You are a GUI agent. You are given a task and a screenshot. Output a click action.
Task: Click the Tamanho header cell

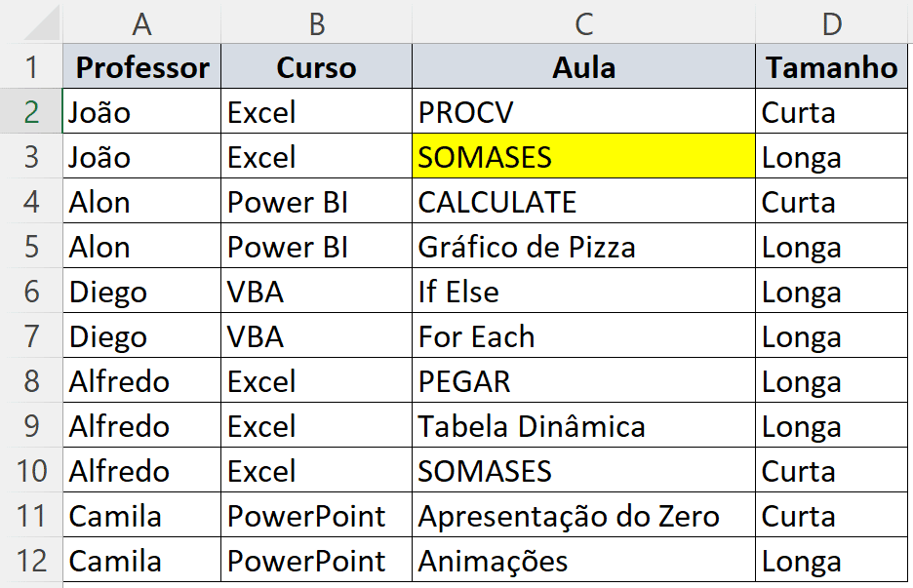coord(831,67)
